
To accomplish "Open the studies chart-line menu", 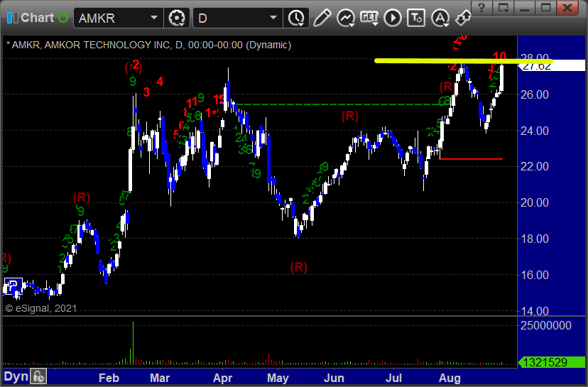I will pos(346,18).
